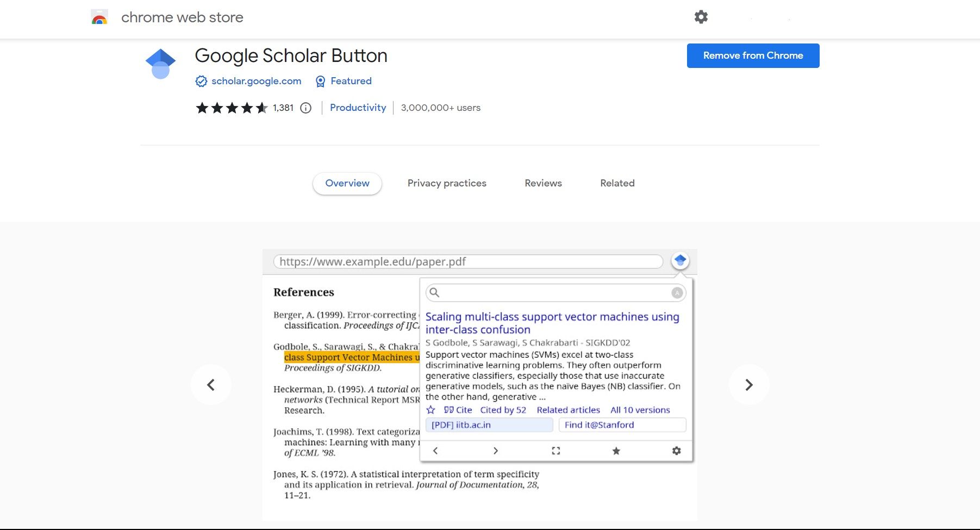
Task: Click Remove from Chrome button
Action: (753, 55)
